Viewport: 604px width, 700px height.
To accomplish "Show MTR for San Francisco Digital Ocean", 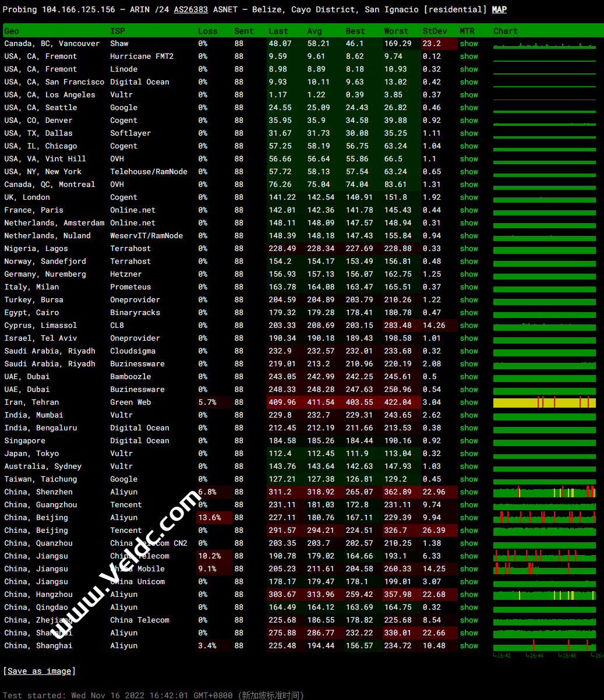I will pos(469,82).
